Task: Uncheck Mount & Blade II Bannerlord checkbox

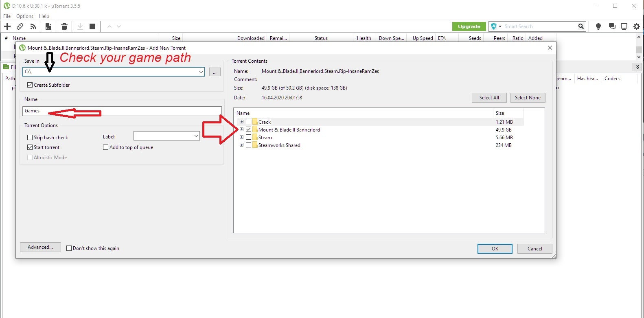Action: point(248,129)
